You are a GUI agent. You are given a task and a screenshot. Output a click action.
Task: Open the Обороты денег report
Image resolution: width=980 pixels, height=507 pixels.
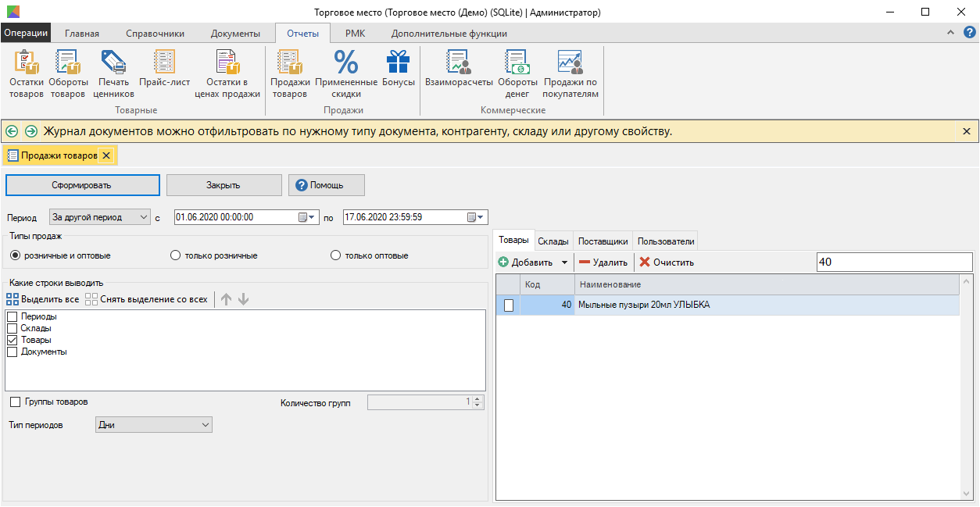point(517,74)
